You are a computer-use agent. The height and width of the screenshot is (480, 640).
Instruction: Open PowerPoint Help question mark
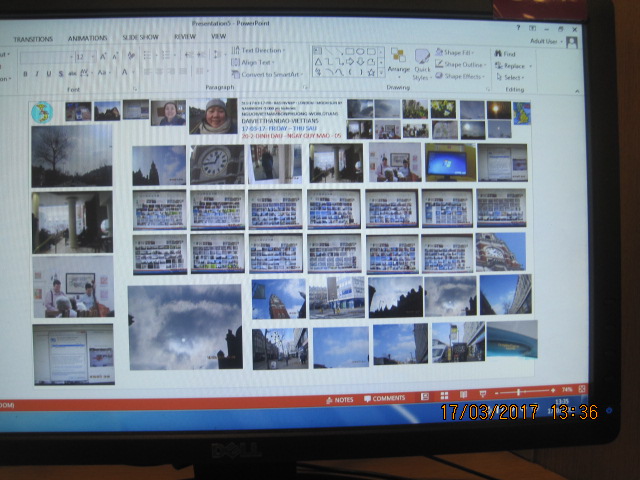pos(518,28)
